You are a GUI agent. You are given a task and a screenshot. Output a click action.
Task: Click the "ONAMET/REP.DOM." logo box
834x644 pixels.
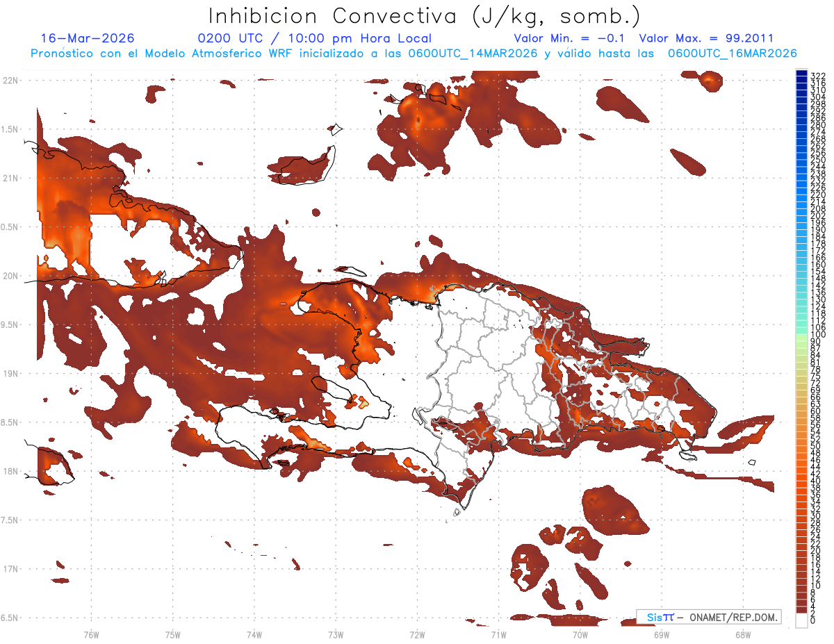pos(709,617)
